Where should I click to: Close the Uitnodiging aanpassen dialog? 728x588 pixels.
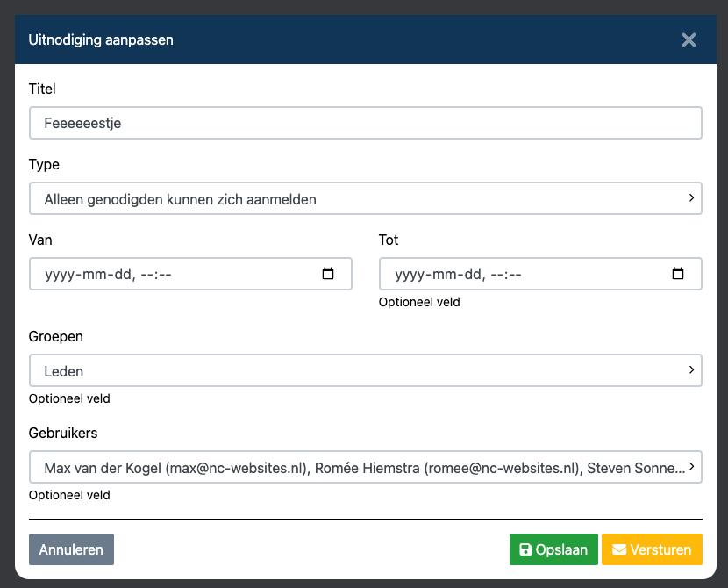689,40
